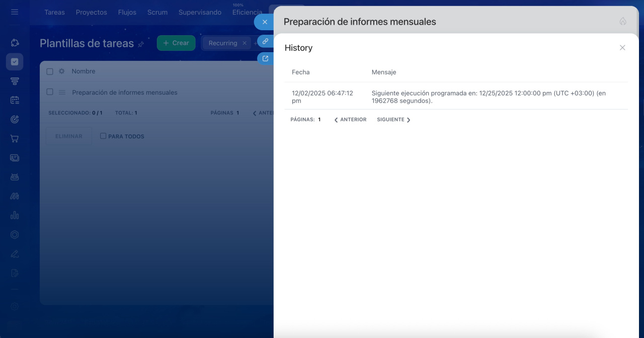
Task: Open the Scrum tab
Action: click(x=157, y=12)
